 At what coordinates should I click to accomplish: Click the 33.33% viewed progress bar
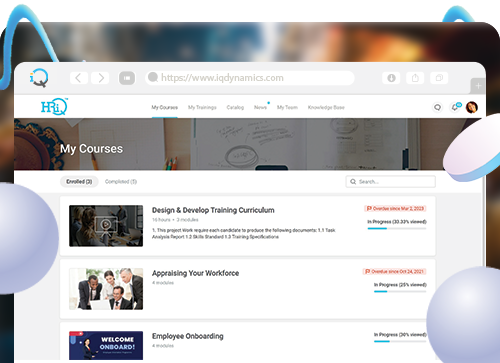click(x=397, y=228)
